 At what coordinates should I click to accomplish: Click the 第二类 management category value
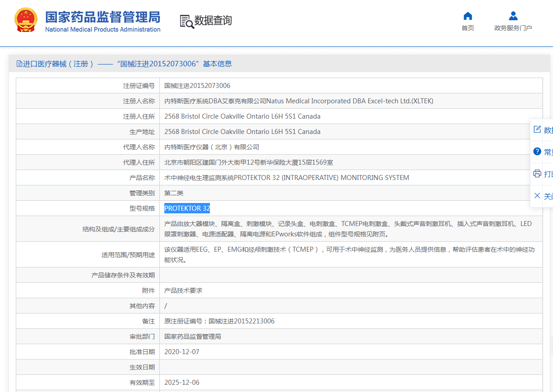(174, 193)
